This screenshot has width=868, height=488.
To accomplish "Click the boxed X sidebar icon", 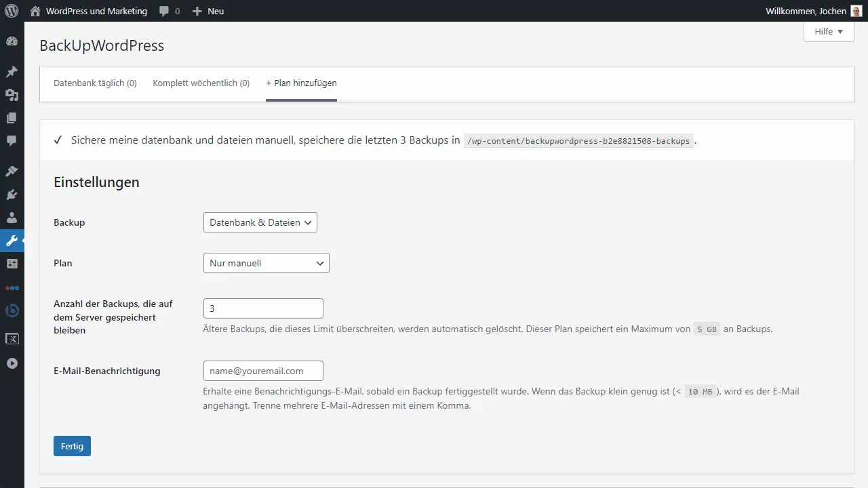I will pyautogui.click(x=12, y=338).
